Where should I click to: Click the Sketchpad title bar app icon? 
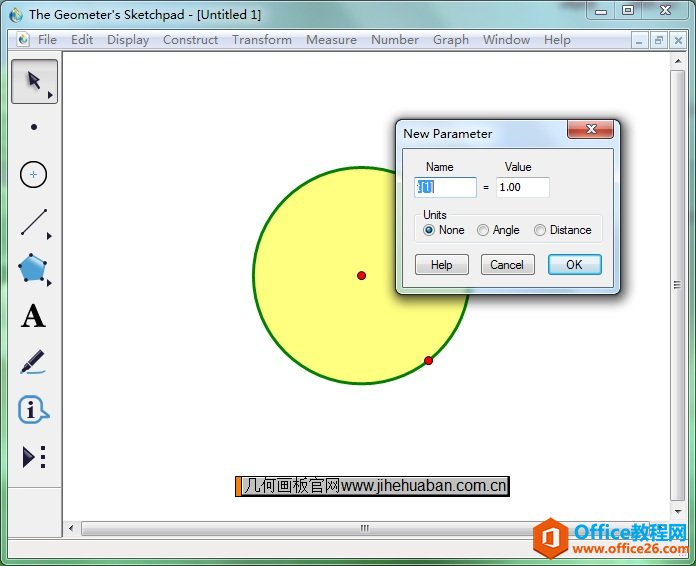(x=16, y=15)
